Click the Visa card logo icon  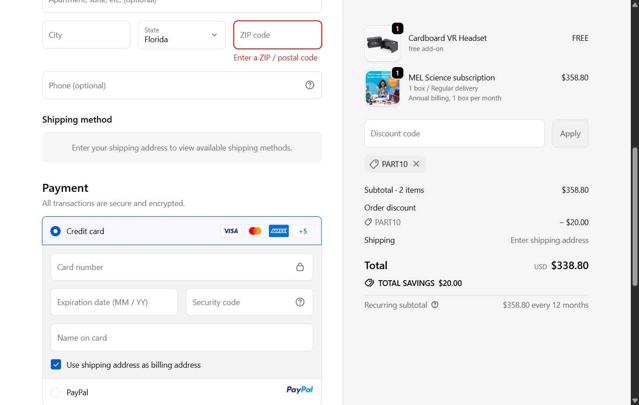[231, 231]
